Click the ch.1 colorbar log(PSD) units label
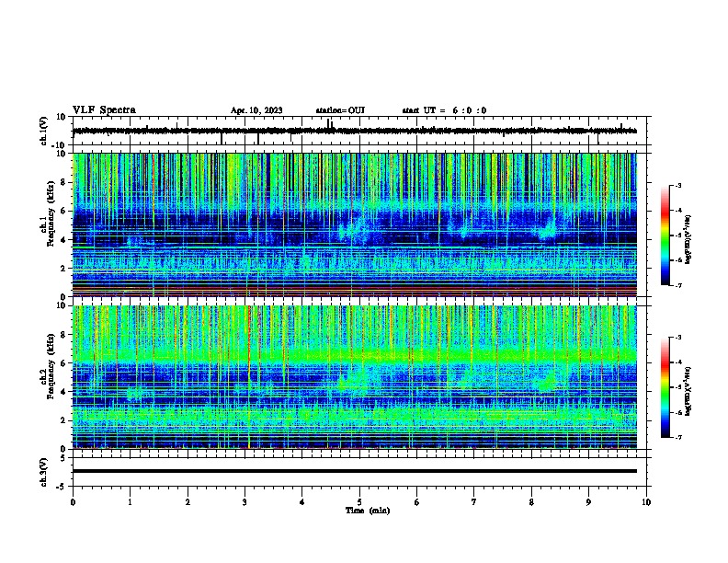The width and height of the screenshot is (728, 563). click(x=688, y=239)
